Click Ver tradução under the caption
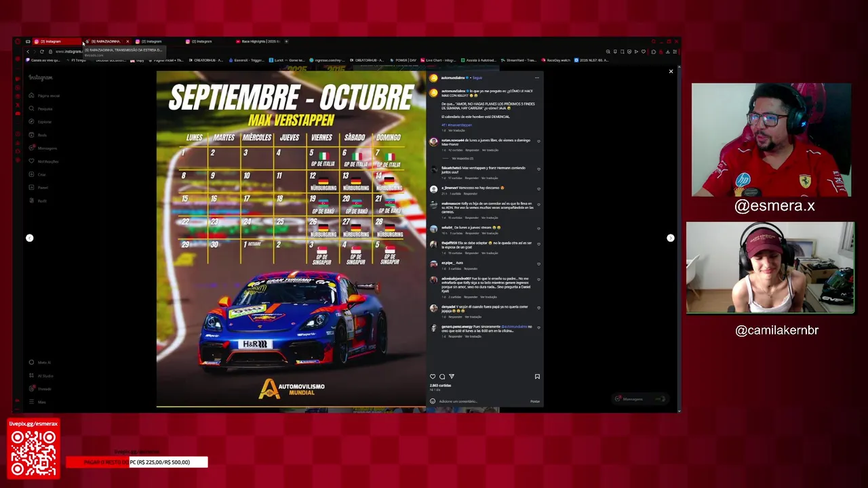The image size is (868, 488). (x=456, y=130)
